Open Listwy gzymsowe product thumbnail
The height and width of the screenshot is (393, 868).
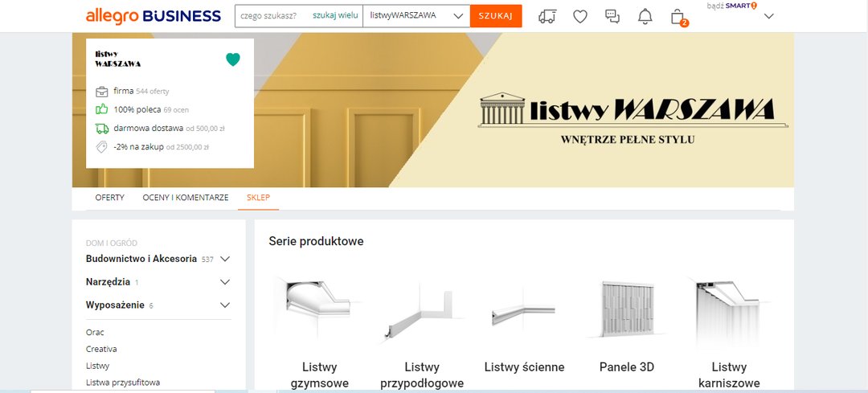pyautogui.click(x=319, y=306)
